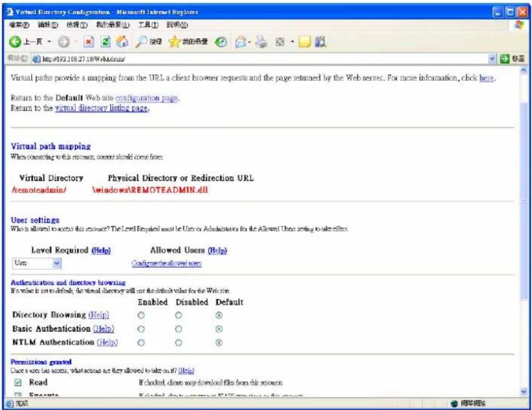The height and width of the screenshot is (410, 532).
Task: Click Configure the allowed users link
Action: 166,263
